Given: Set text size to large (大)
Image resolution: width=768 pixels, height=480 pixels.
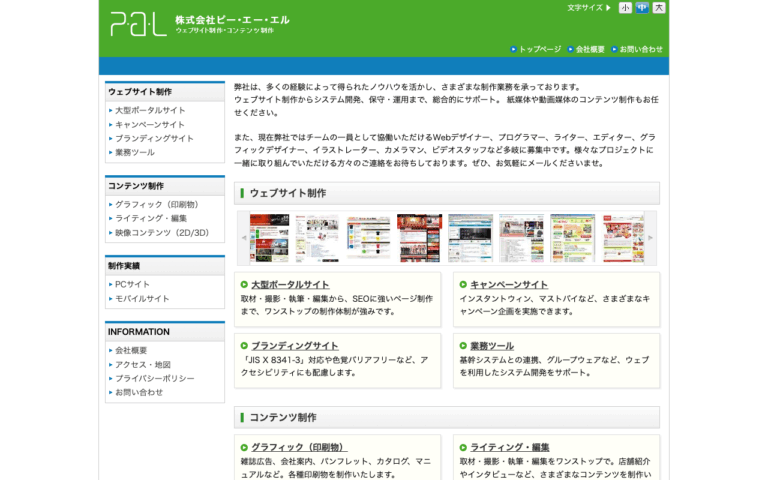Looking at the screenshot, I should 659,8.
